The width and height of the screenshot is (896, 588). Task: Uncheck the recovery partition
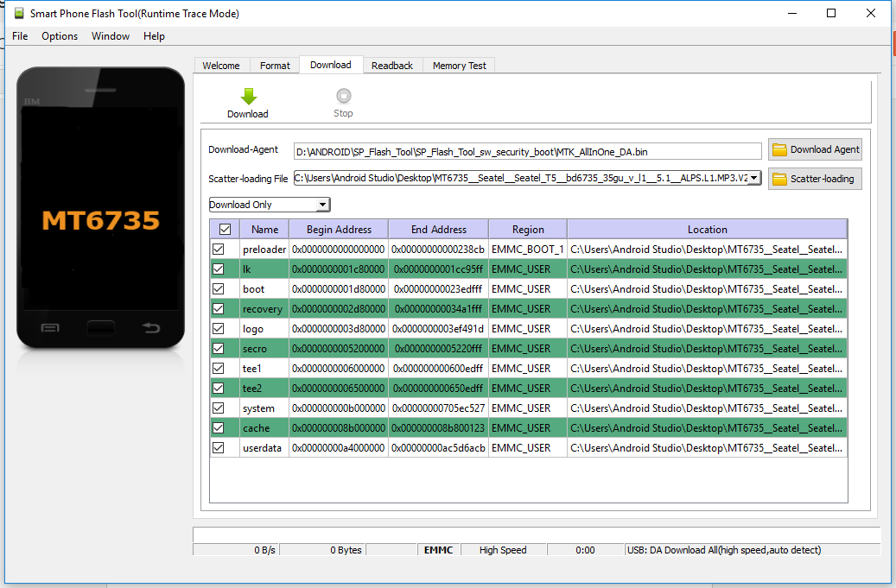(217, 308)
